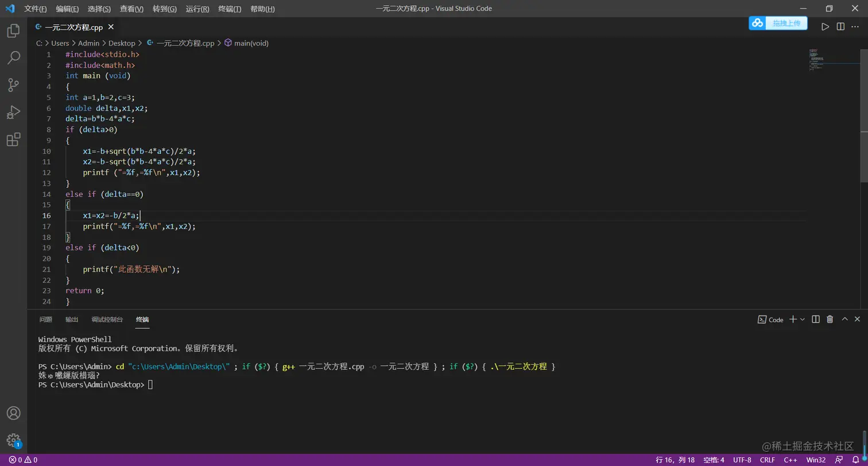868x466 pixels.
Task: Click Desktop in the breadcrumb path
Action: pos(122,43)
